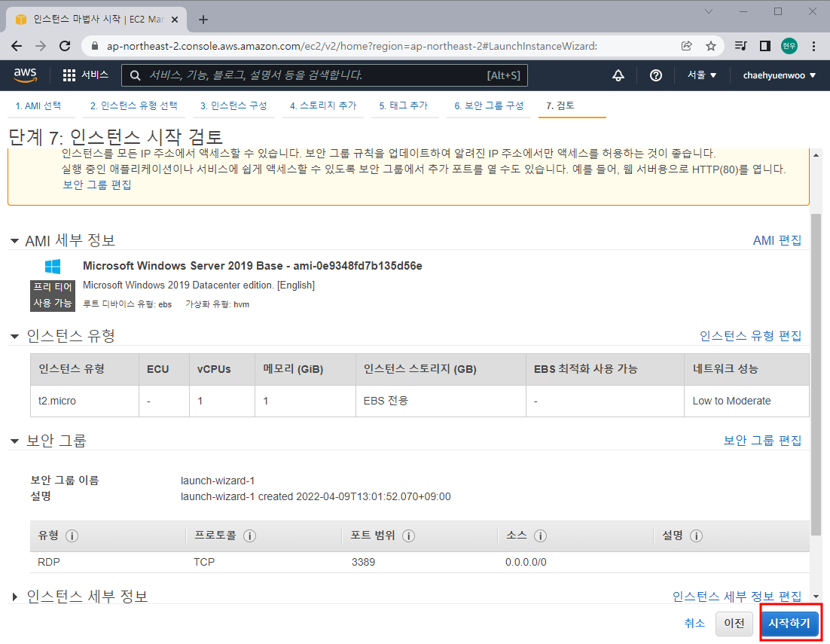The width and height of the screenshot is (830, 644).
Task: Click the bookmark star in the address bar
Action: point(710,46)
